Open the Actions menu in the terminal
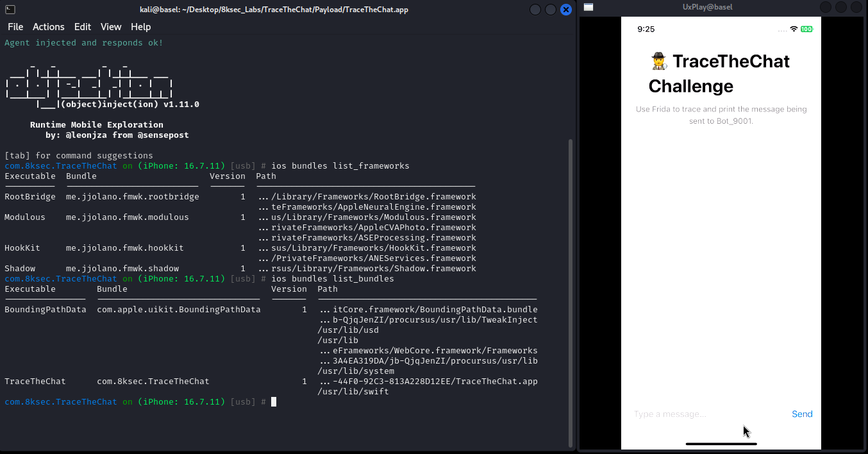Image resolution: width=868 pixels, height=454 pixels. (49, 27)
